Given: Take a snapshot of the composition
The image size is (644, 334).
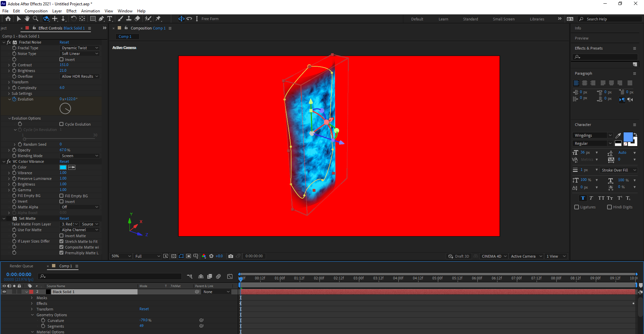Looking at the screenshot, I should (x=231, y=256).
